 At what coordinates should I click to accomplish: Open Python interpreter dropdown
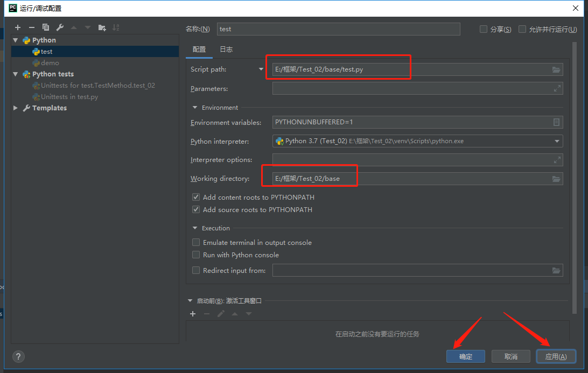pos(557,142)
